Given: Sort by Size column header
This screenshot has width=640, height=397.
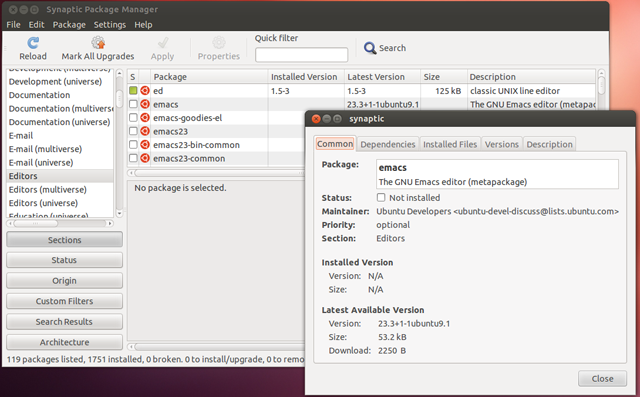Looking at the screenshot, I should pyautogui.click(x=443, y=77).
